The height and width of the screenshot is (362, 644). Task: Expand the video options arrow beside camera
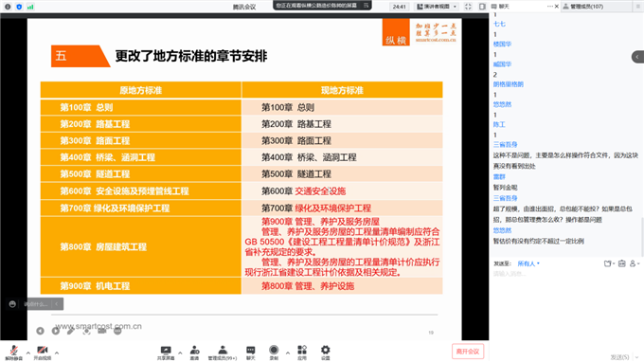pyautogui.click(x=57, y=353)
